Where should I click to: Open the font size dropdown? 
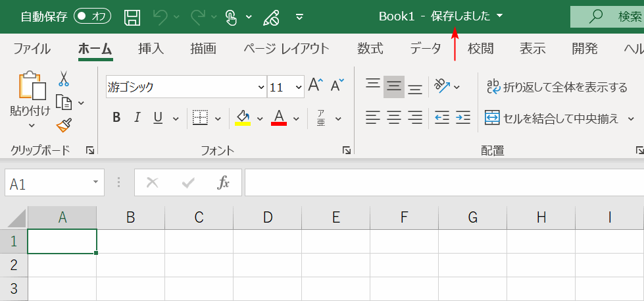[x=299, y=87]
